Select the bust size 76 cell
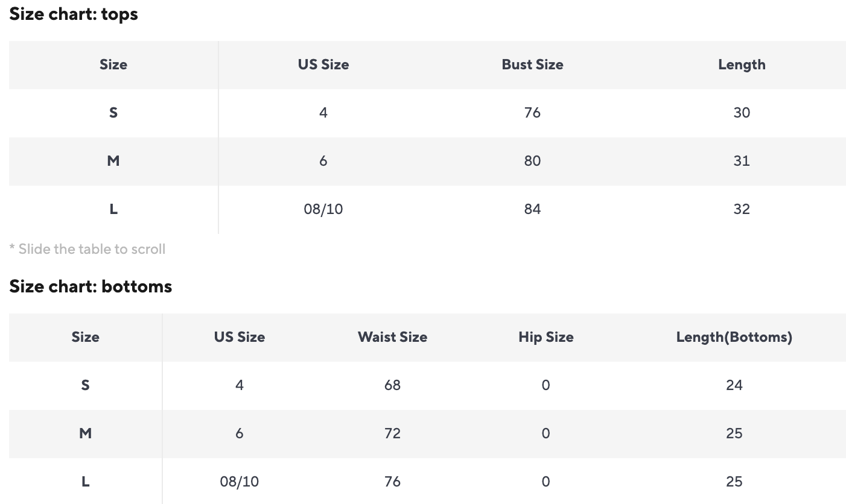 point(532,113)
